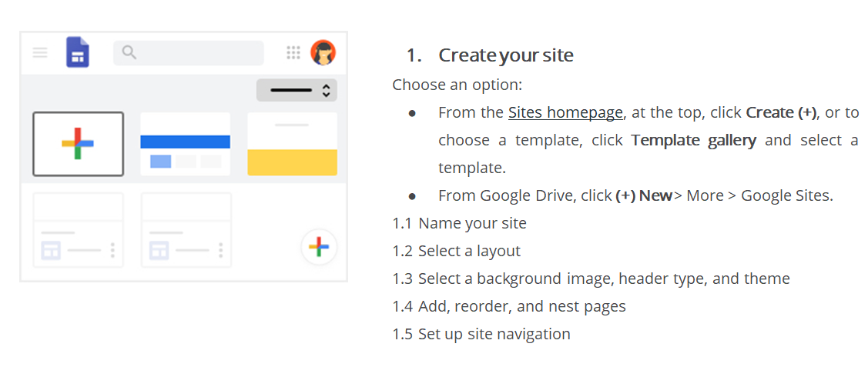Select the blank site plus thumbnail
The width and height of the screenshot is (868, 377).
(78, 144)
